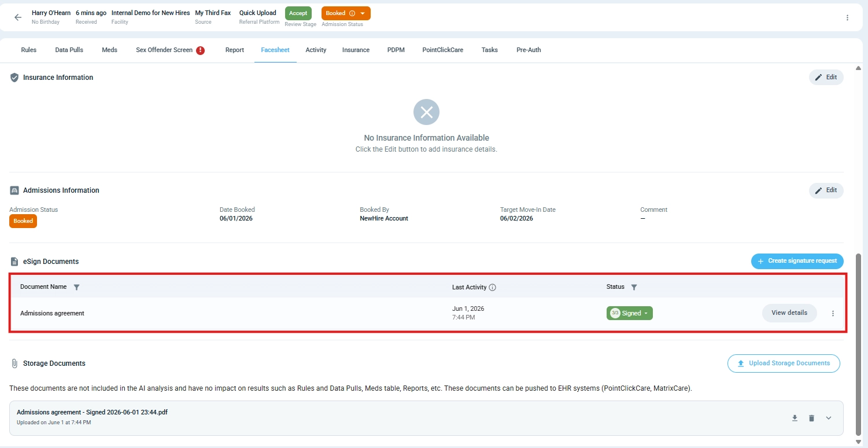Click the Booked badge under Admission Status

(x=23, y=221)
